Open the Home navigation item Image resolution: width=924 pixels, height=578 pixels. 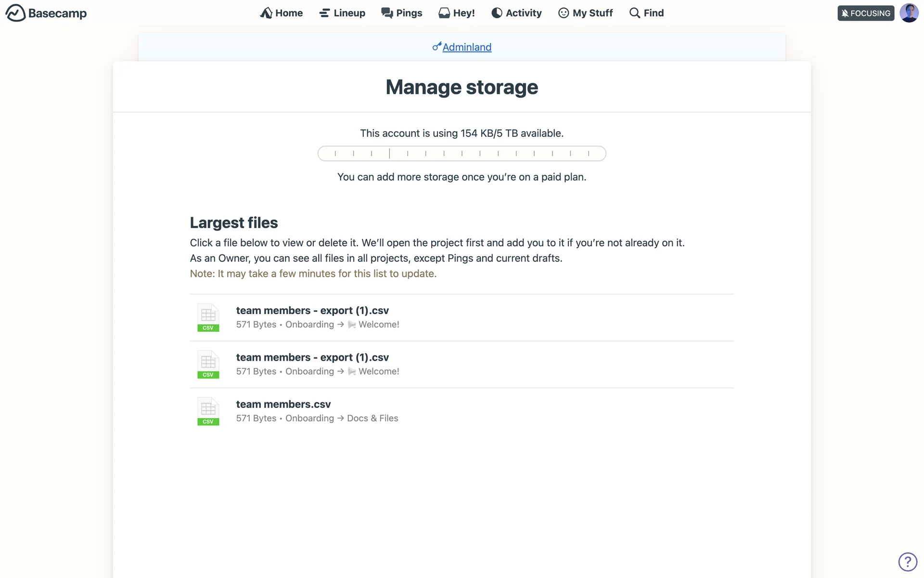pyautogui.click(x=282, y=13)
